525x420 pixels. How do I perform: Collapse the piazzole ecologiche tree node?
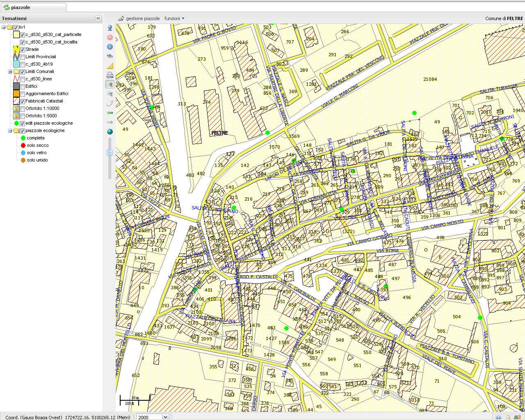[10, 131]
